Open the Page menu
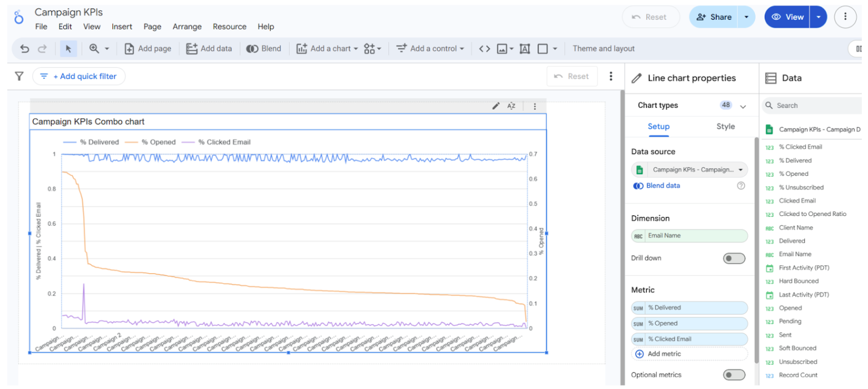 pos(152,27)
